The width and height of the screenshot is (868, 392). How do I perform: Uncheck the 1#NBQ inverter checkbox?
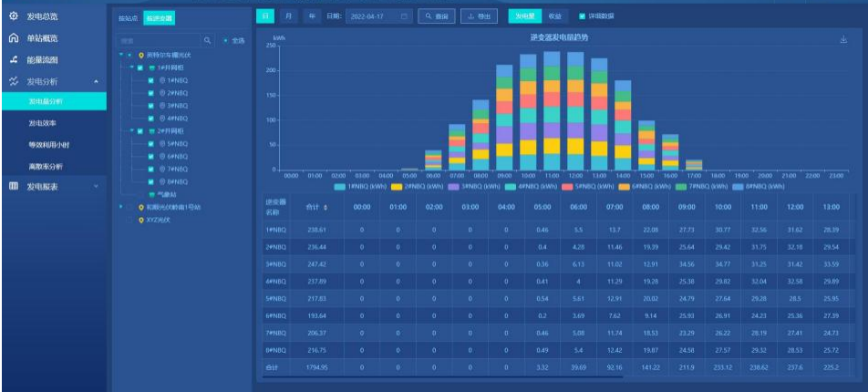point(150,80)
